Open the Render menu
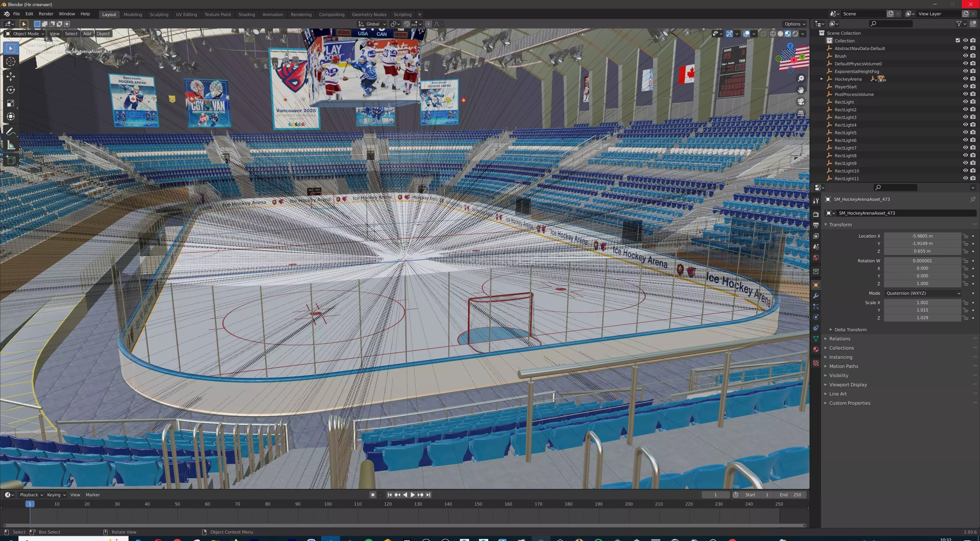Image resolution: width=980 pixels, height=541 pixels. 46,14
